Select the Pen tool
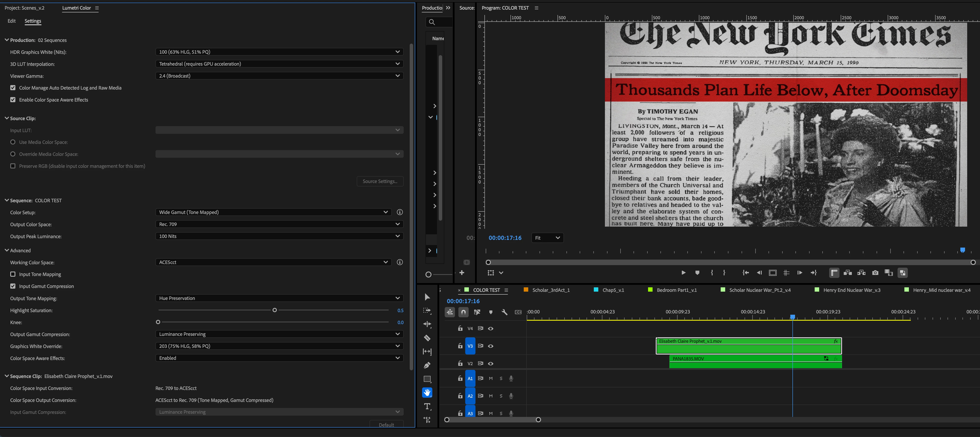The width and height of the screenshot is (980, 437). click(x=427, y=365)
